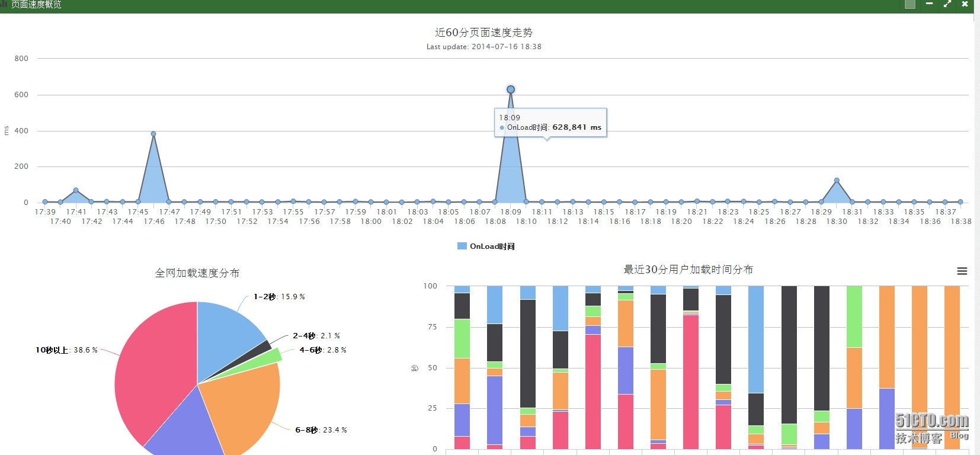Click the '2-4秒: 2.1 %' pie label
The image size is (980, 455).
coord(316,336)
